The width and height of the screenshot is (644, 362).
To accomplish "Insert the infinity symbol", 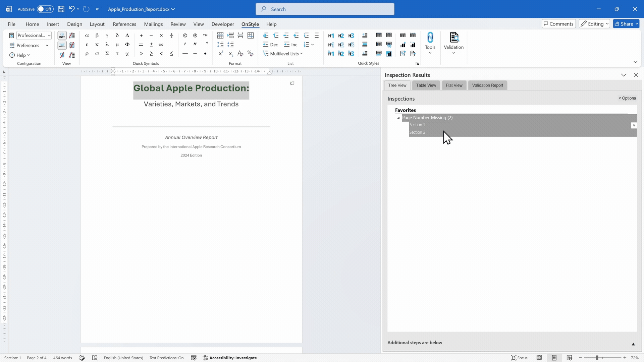I will coord(161,45).
